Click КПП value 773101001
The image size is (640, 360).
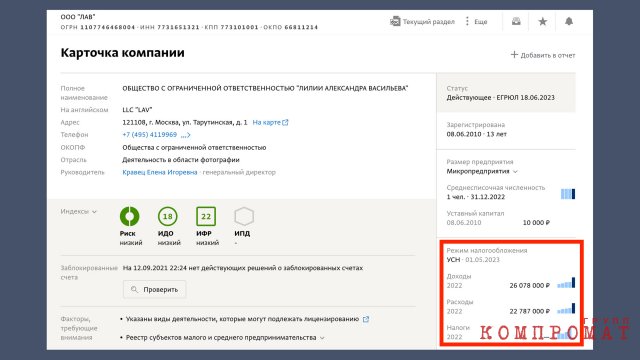coord(240,27)
